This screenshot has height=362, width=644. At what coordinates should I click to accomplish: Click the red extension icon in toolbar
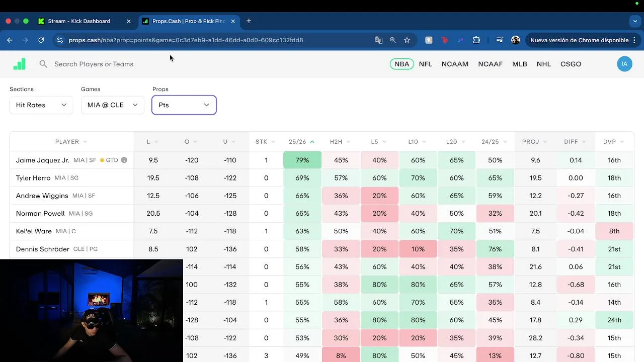click(445, 40)
